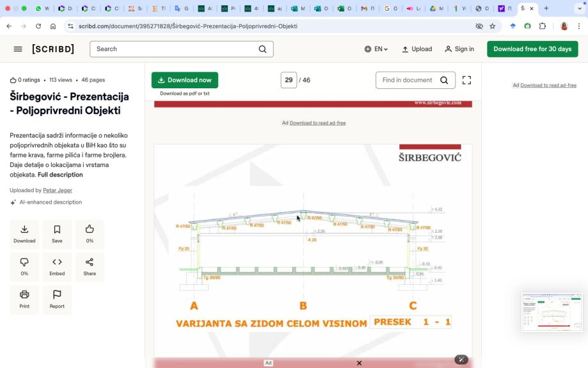Open the EN language dropdown

(376, 49)
